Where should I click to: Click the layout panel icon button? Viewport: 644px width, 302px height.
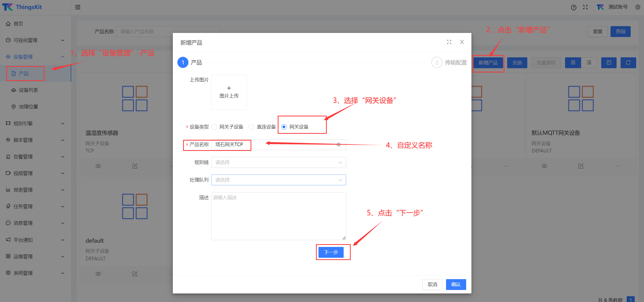tap(609, 63)
